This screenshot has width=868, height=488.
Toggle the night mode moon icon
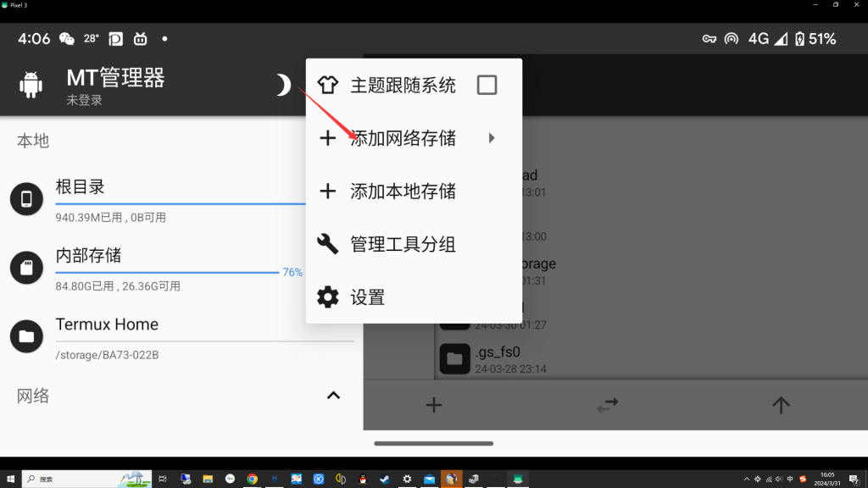coord(283,85)
